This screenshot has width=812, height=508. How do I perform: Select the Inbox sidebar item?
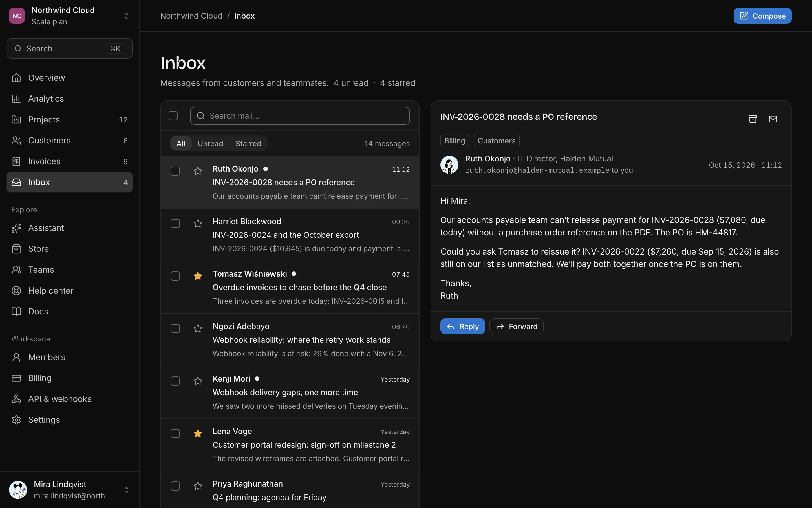tap(70, 182)
